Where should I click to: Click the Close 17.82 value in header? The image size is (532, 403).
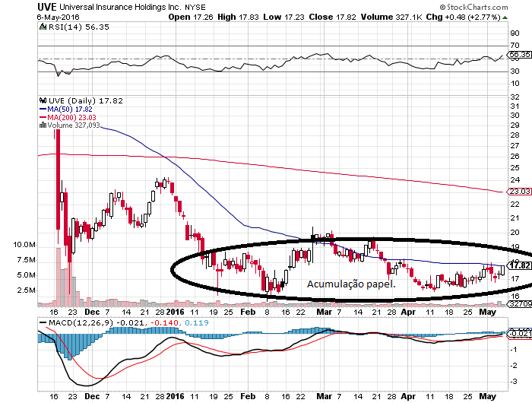[333, 17]
